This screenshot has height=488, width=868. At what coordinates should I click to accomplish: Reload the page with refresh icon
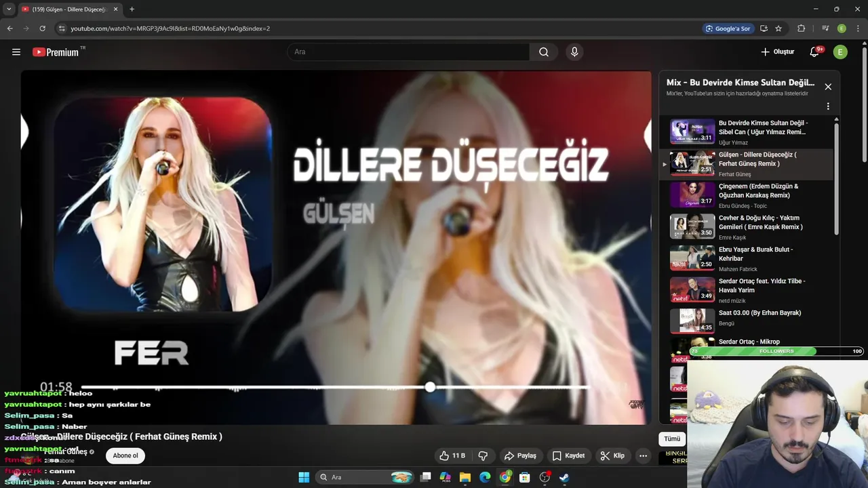click(42, 28)
